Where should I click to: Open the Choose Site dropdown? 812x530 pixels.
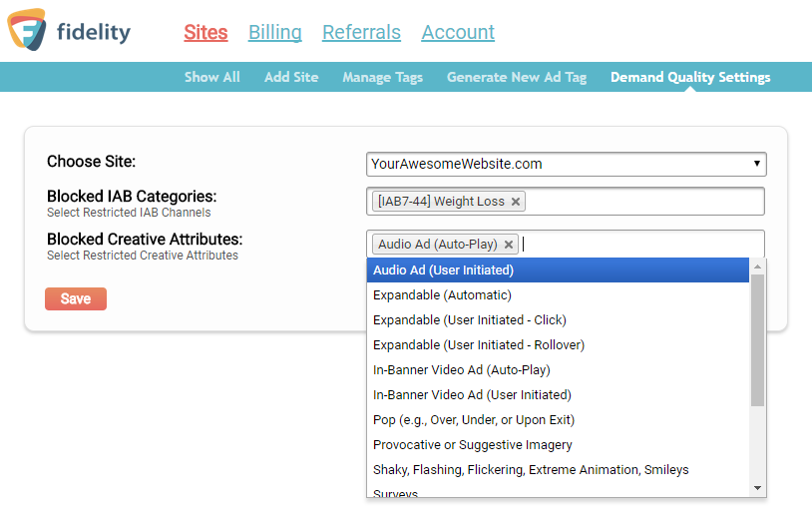pyautogui.click(x=566, y=164)
